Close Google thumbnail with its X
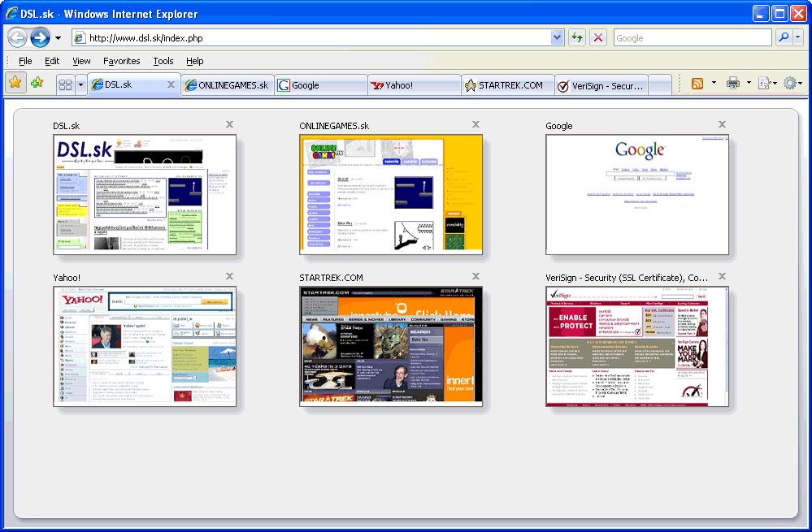Viewport: 812px width, 532px height. [722, 124]
